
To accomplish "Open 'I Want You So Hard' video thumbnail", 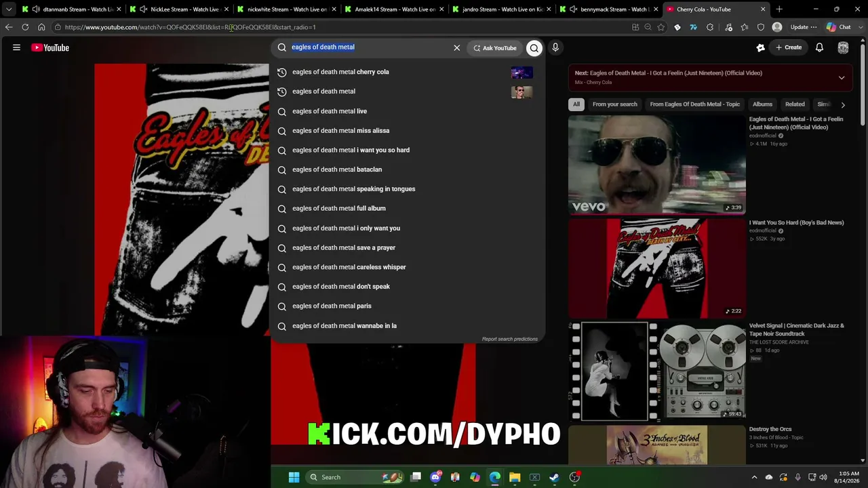I will pyautogui.click(x=657, y=268).
